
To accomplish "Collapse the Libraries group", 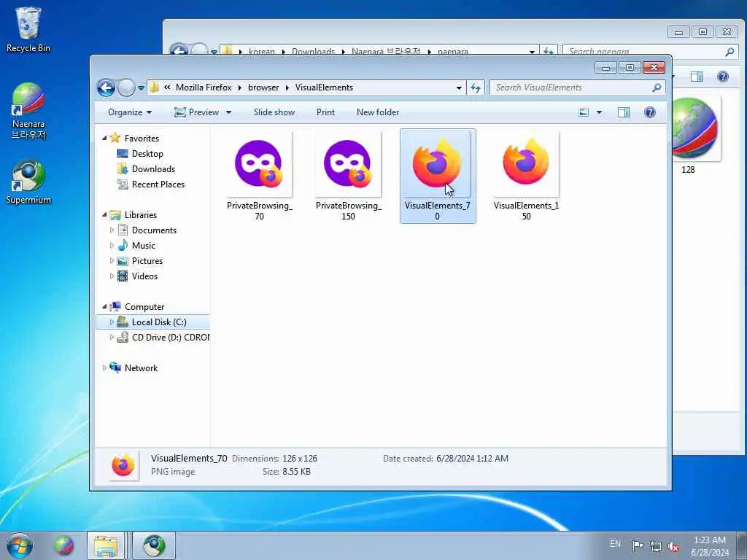I will 104,215.
